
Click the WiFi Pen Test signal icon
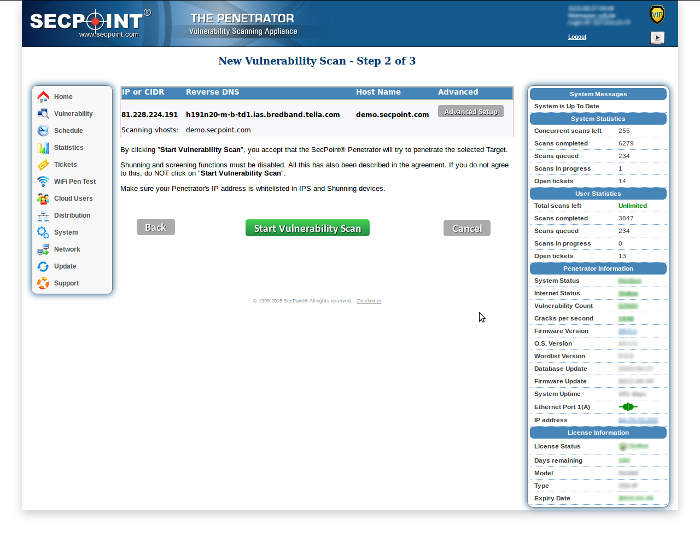43,181
